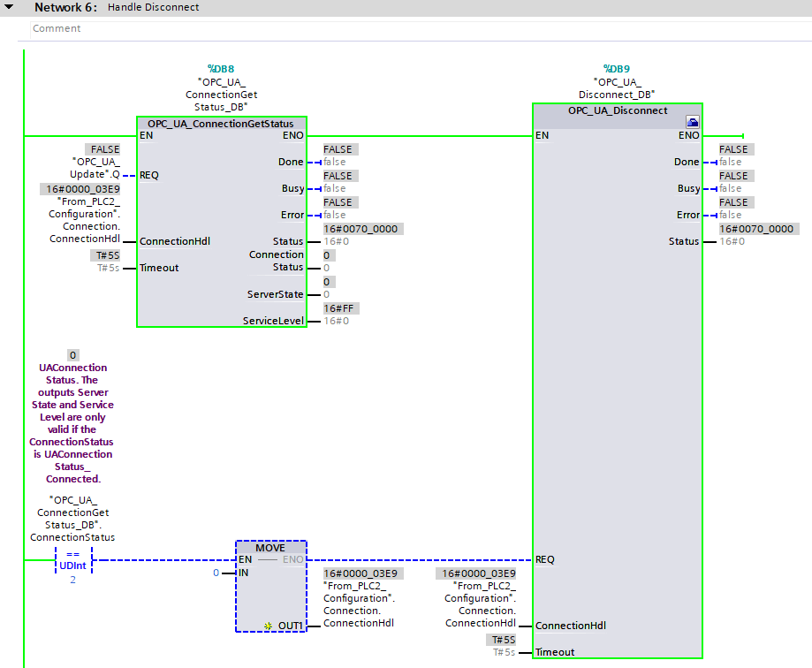This screenshot has height=668, width=812.
Task: Click the MOVE block IN value 0
Action: coord(216,573)
